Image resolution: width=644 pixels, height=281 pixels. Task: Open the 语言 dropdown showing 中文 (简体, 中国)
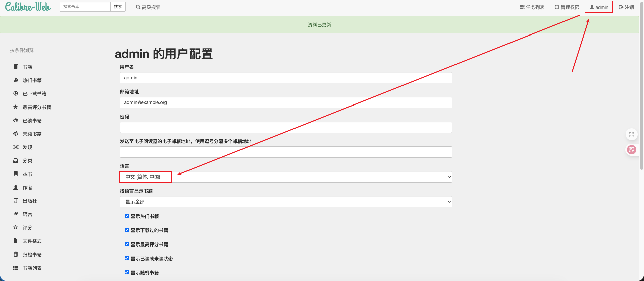(286, 177)
